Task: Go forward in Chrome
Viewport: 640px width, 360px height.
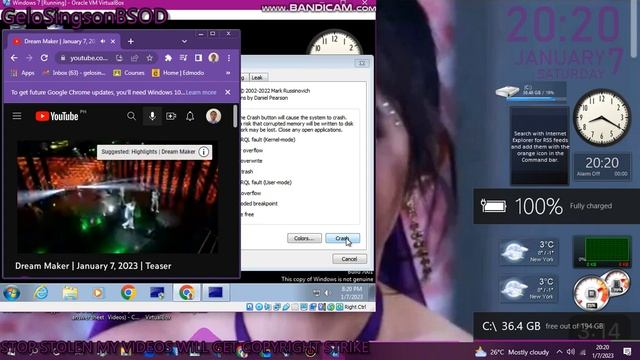Action: (29, 58)
